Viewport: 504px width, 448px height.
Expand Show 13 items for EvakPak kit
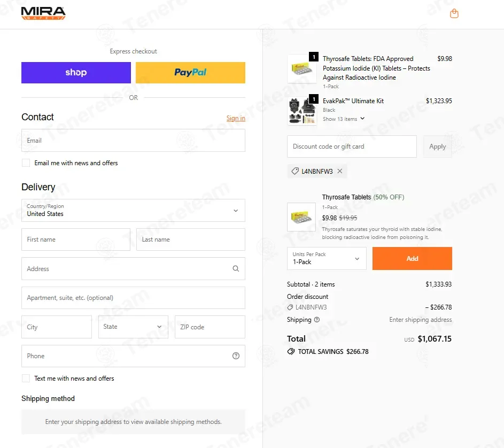(344, 119)
